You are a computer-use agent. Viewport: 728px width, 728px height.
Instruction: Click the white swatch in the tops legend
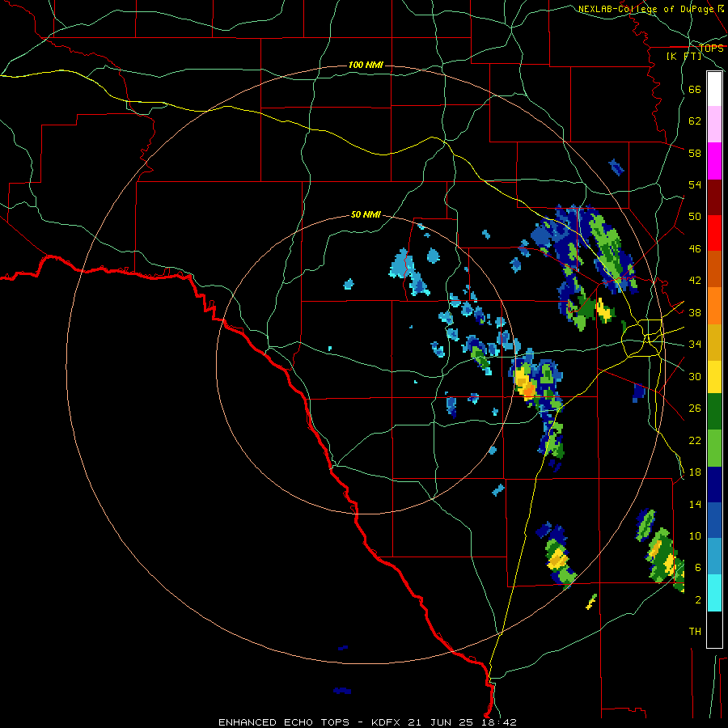tap(714, 89)
